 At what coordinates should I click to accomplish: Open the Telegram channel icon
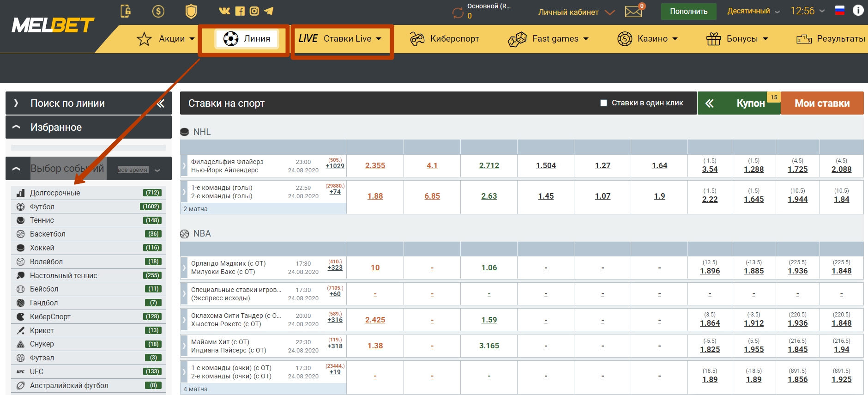coord(269,11)
